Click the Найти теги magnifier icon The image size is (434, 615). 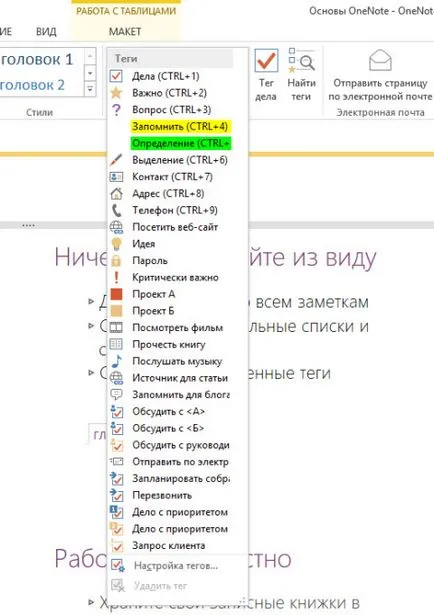[301, 60]
